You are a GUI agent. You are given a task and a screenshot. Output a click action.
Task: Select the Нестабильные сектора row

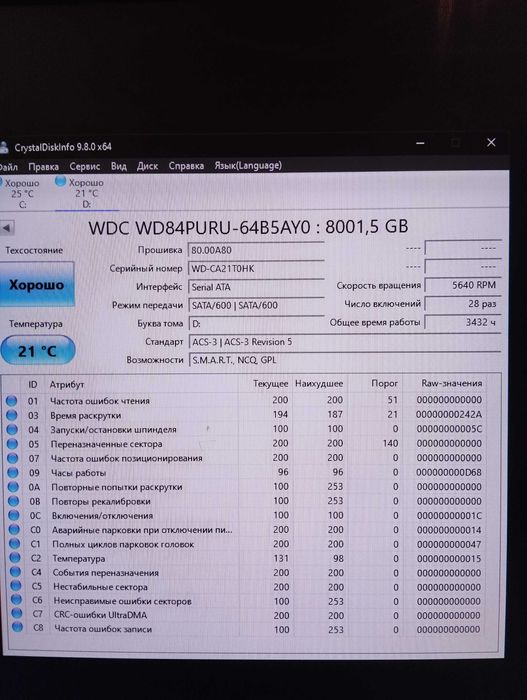click(x=246, y=587)
